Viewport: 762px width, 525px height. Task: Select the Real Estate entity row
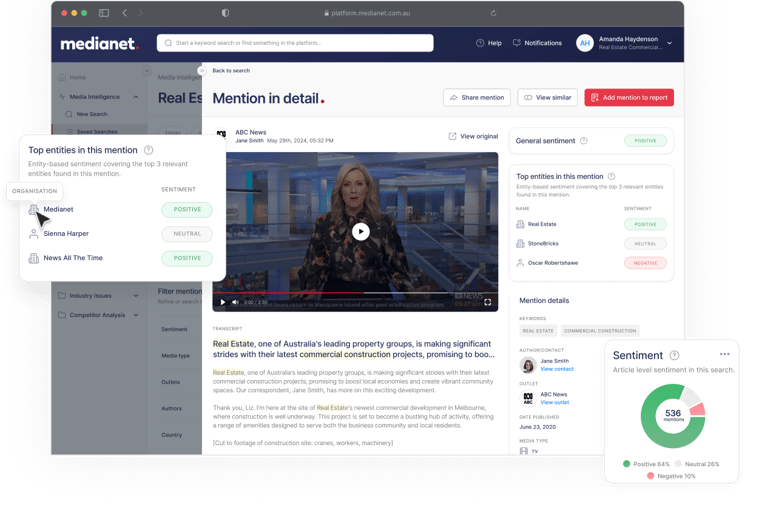coord(591,224)
